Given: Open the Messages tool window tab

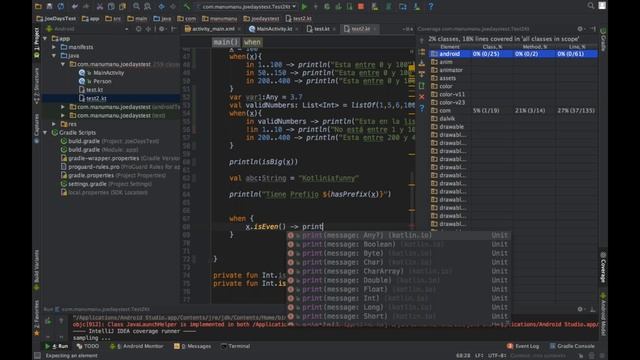Looking at the screenshot, I should tap(192, 346).
